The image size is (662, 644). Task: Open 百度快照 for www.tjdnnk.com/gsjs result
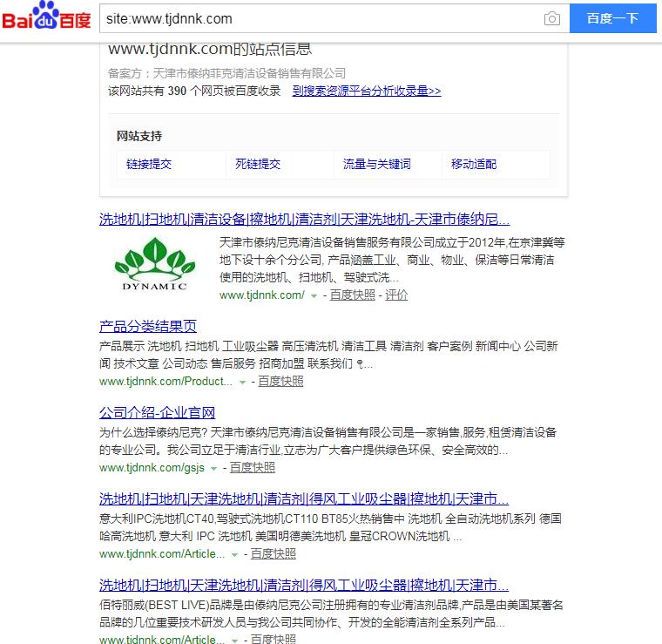[252, 467]
